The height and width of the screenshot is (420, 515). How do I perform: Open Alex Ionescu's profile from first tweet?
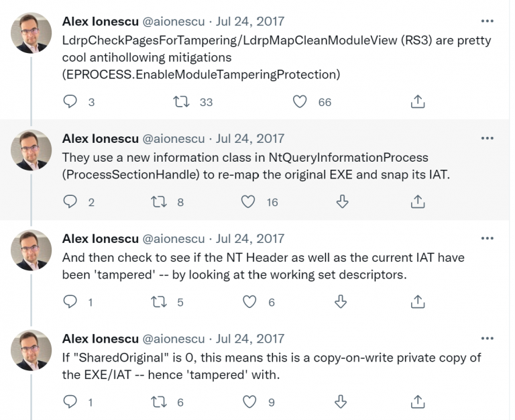(x=100, y=22)
